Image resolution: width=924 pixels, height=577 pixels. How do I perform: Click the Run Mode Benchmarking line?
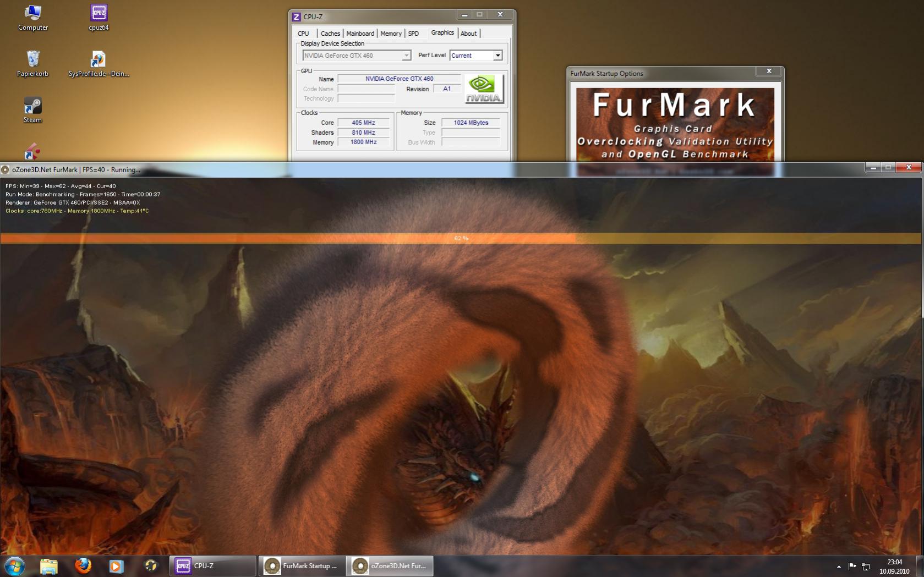pos(83,194)
